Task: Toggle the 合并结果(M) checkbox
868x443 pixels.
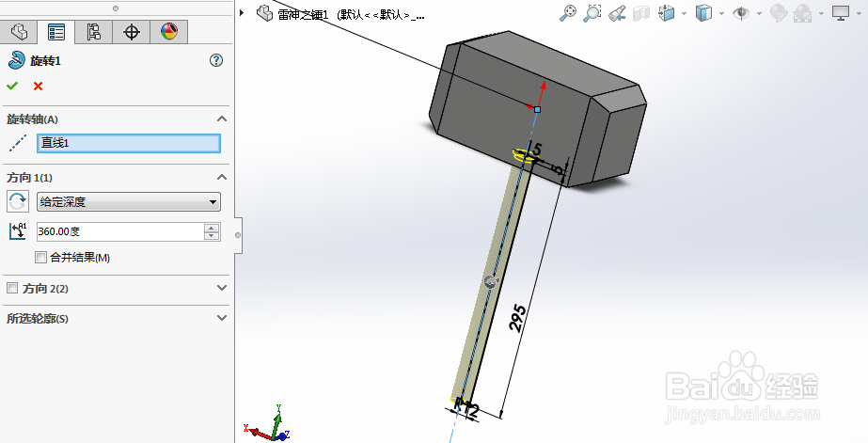Action: pyautogui.click(x=40, y=257)
